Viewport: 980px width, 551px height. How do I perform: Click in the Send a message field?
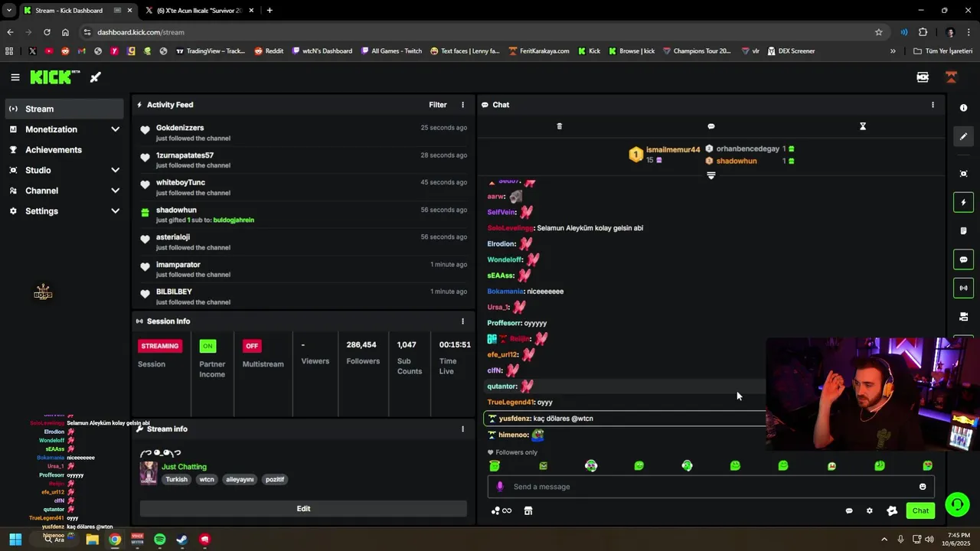710,487
